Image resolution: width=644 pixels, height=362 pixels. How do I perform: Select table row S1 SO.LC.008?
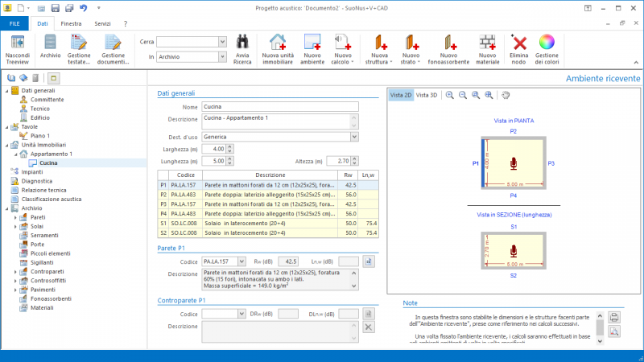coord(268,224)
